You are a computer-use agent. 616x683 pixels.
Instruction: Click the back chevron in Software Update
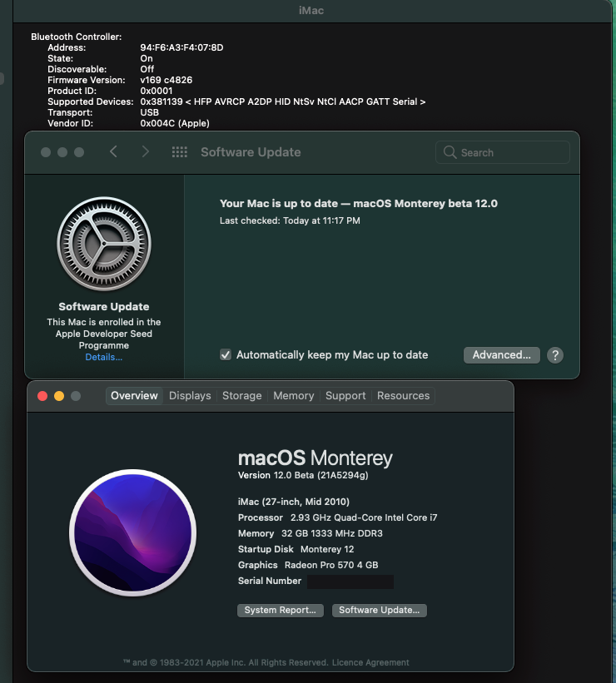click(x=113, y=151)
